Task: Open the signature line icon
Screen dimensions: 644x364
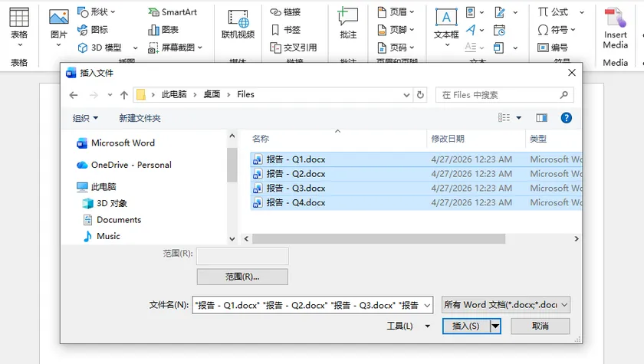Action: (x=500, y=12)
